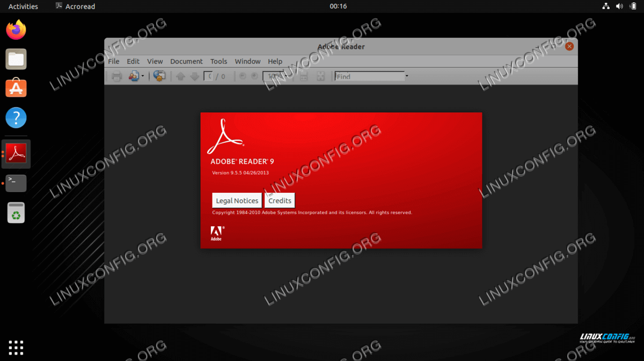The width and height of the screenshot is (644, 361).
Task: Open the Tools menu
Action: (219, 61)
